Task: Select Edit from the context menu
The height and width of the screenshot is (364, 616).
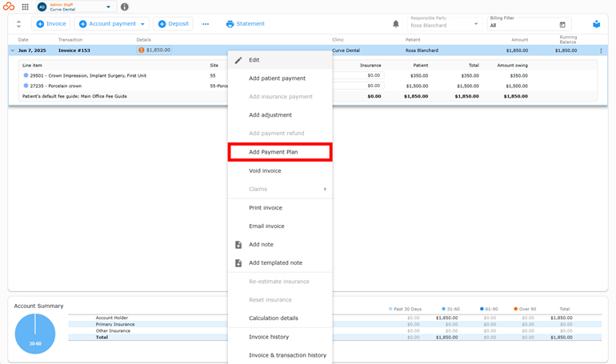Action: coord(280,60)
